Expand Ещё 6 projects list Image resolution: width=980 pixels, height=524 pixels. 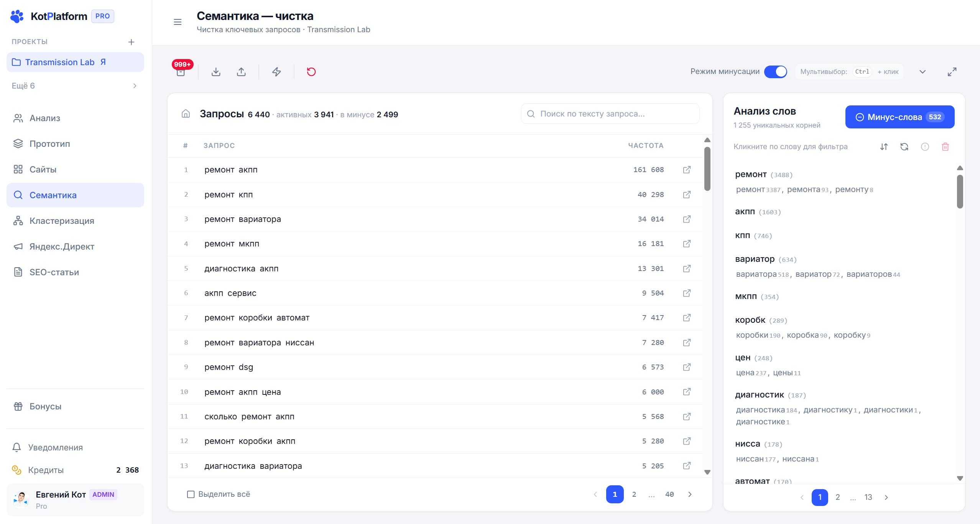(75, 86)
